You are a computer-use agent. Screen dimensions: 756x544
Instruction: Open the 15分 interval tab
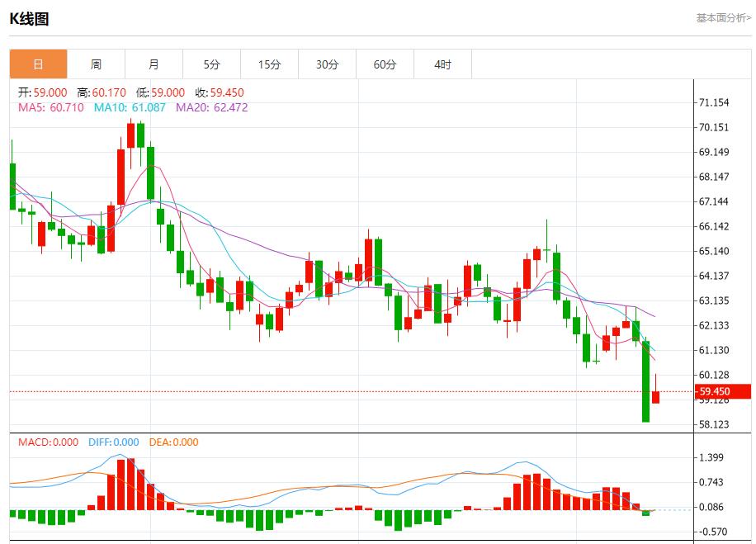[x=269, y=64]
